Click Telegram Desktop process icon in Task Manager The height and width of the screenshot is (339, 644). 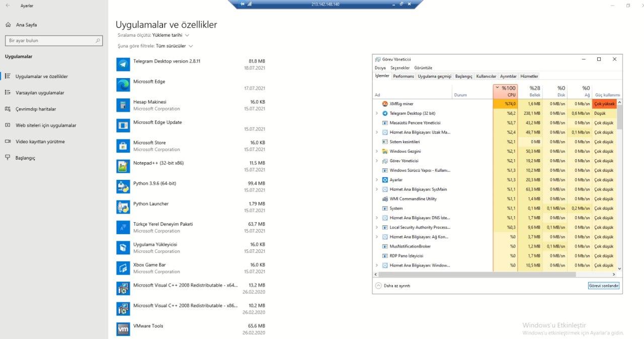385,113
